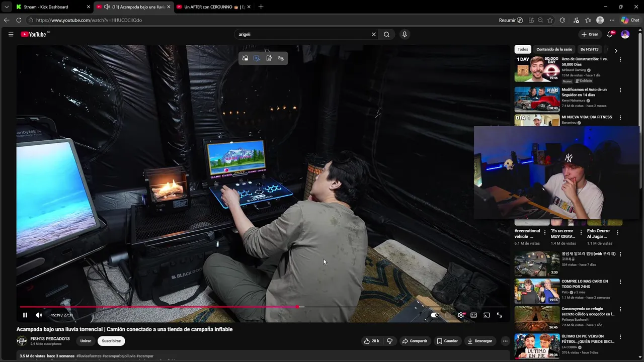644x362 pixels.
Task: Open options for Construyendo un refugio video
Action: tap(620, 309)
